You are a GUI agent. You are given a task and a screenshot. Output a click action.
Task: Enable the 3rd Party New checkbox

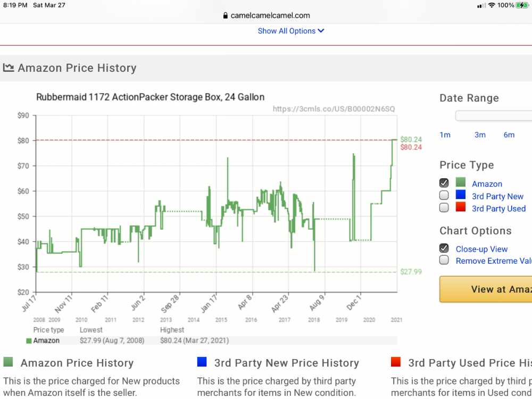[444, 196]
